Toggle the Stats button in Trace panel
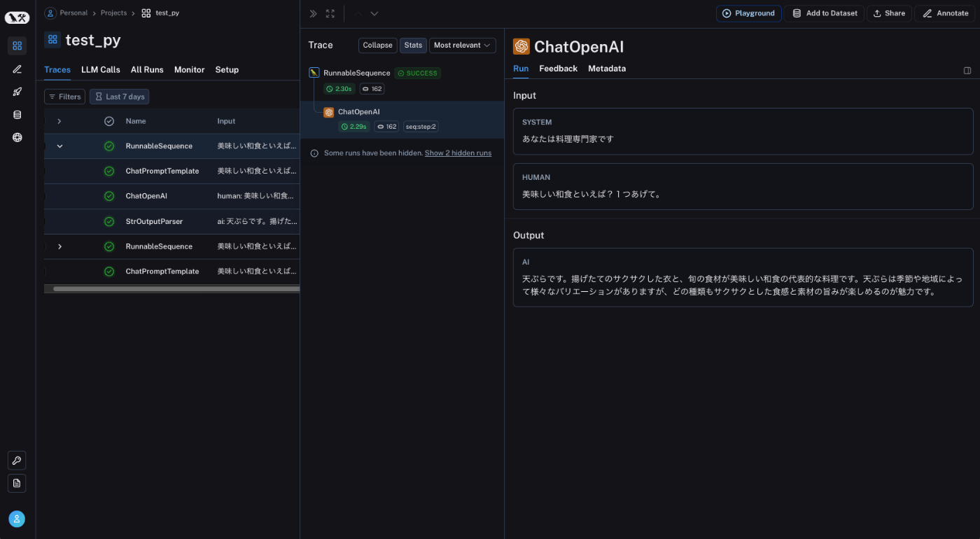The image size is (980, 539). [x=413, y=45]
